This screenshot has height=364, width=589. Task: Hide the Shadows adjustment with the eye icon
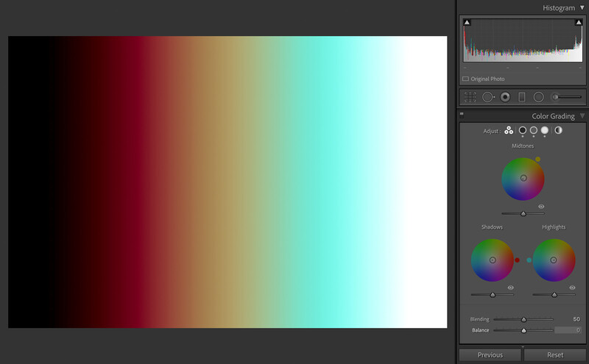510,288
